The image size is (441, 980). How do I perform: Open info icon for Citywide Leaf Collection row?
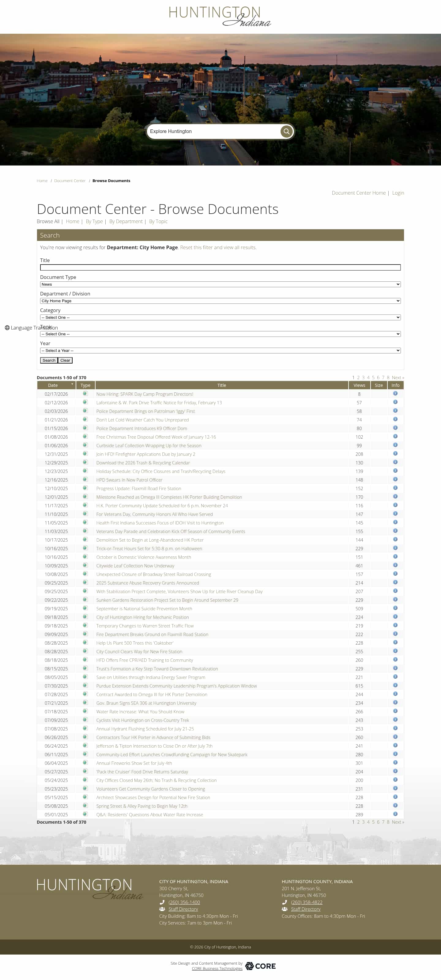[x=395, y=565]
